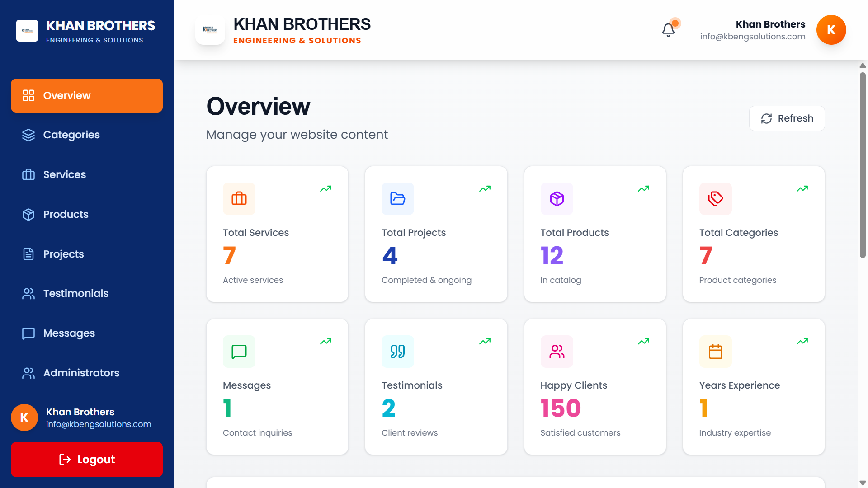Refresh the overview data
The height and width of the screenshot is (488, 868).
point(787,118)
